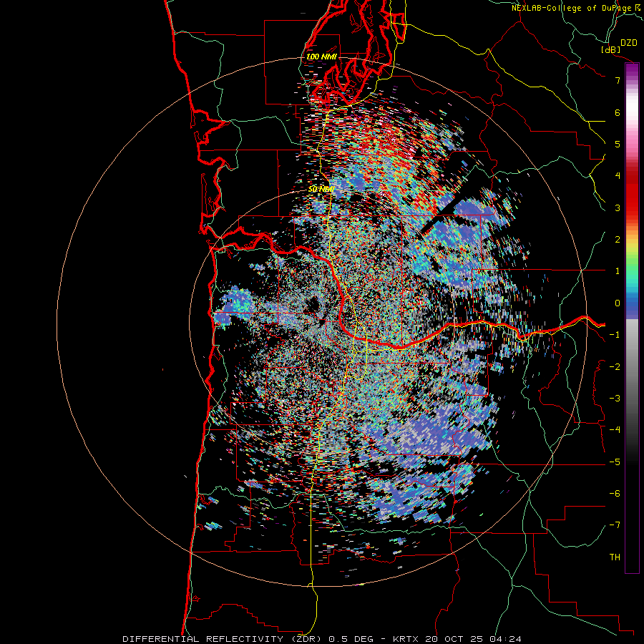
Task: Click the 0 value on the dB scale
Action: pos(618,303)
